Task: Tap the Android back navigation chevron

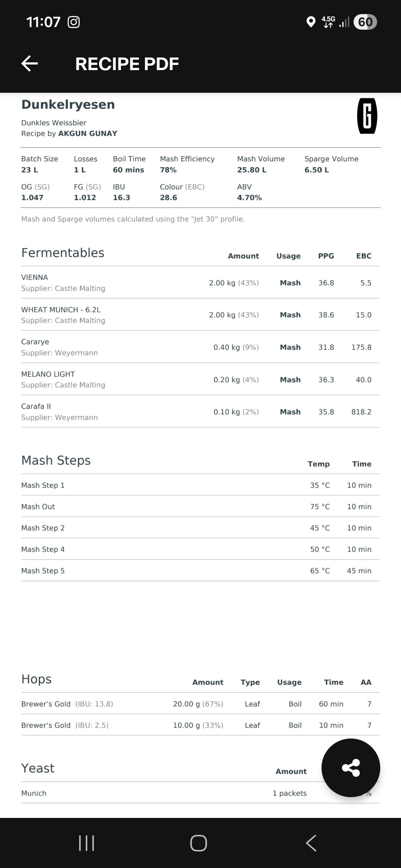Action: 311,843
